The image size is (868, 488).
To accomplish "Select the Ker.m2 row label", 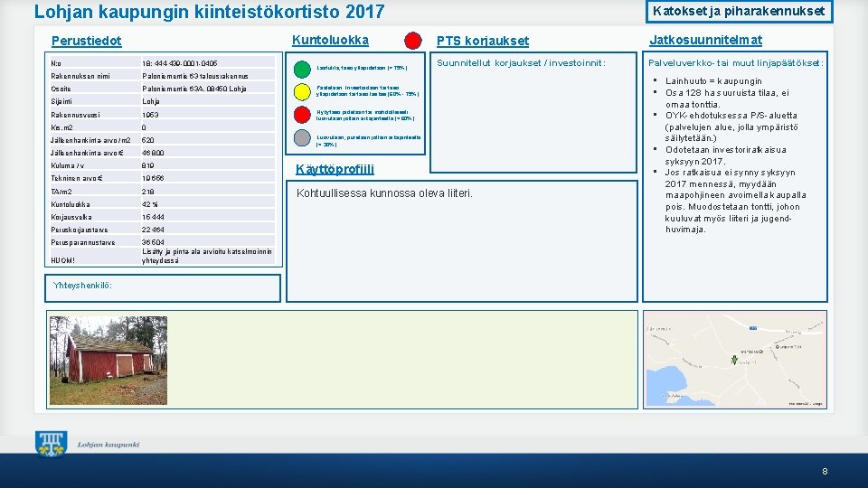I will pos(62,127).
